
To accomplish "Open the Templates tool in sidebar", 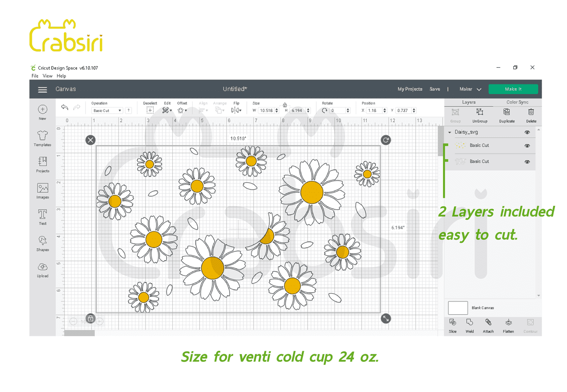I will (x=42, y=138).
